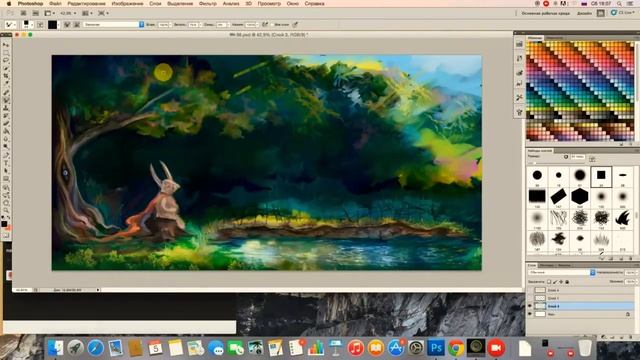Switch to the Слои tab
This screenshot has height=360, width=640.
531,265
